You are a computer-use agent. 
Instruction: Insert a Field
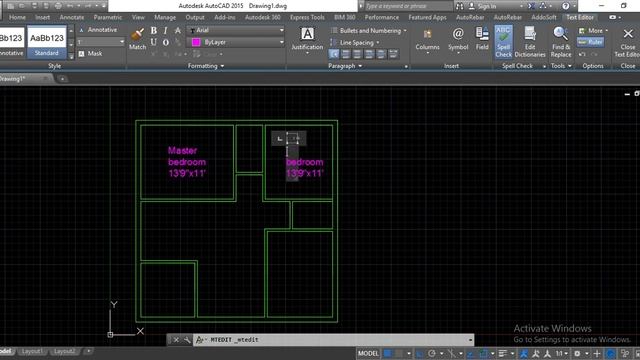482,39
